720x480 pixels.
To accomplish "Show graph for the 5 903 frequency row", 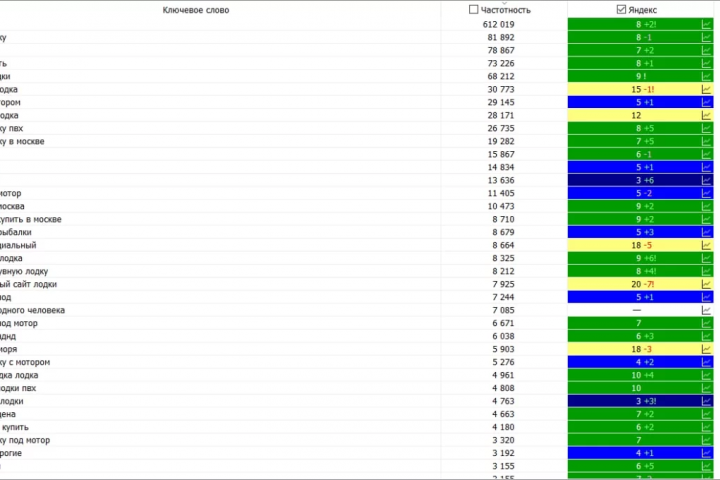I will click(706, 349).
